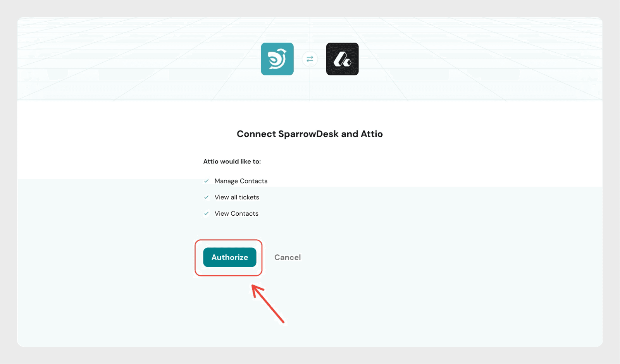Click the grid-patterned banner background
The image size is (620, 364).
tap(116, 58)
